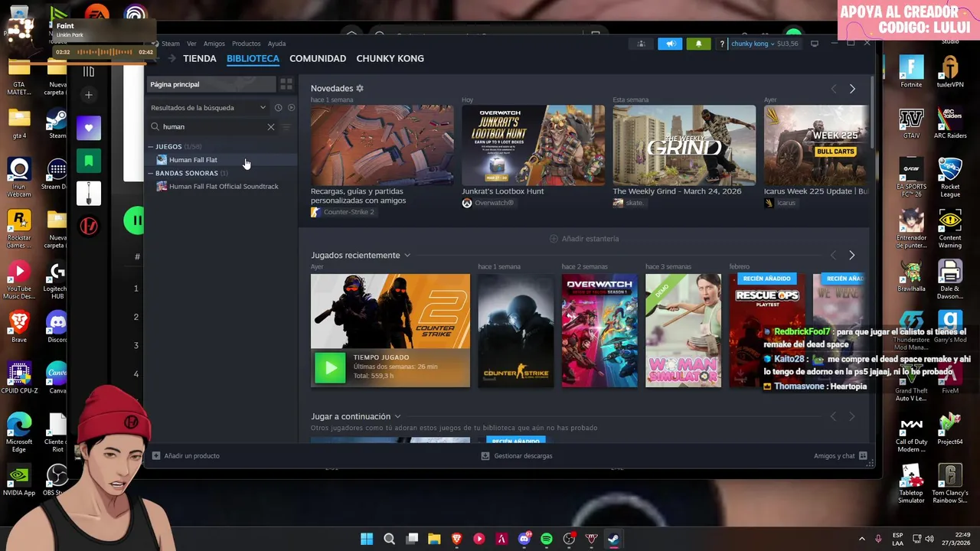980x551 pixels.
Task: Expand Resultados de la búsqueda dropdown
Action: (x=208, y=108)
